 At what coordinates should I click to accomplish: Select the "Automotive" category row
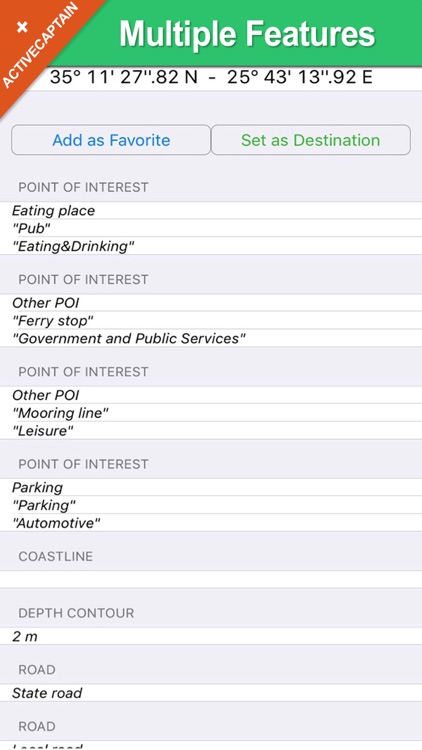(211, 523)
